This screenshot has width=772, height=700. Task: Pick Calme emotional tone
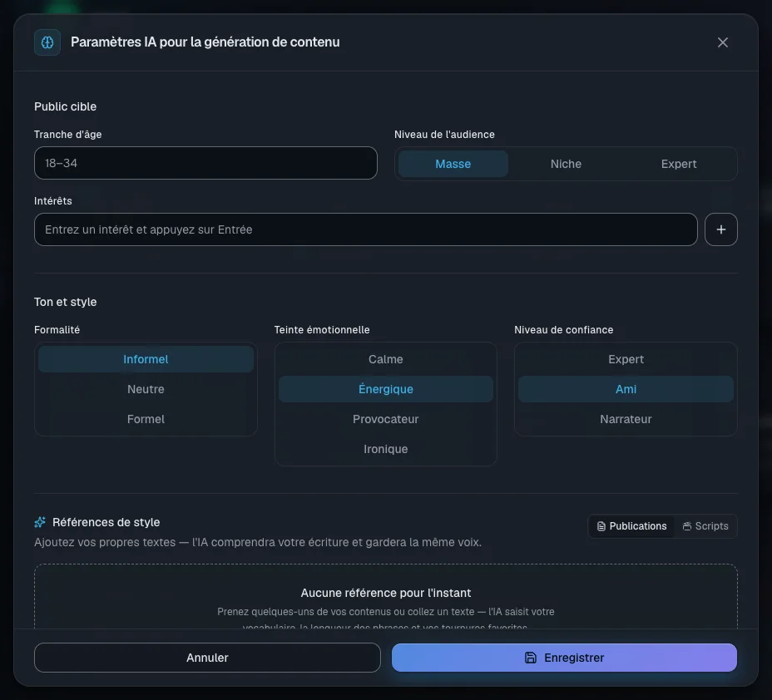tap(385, 359)
